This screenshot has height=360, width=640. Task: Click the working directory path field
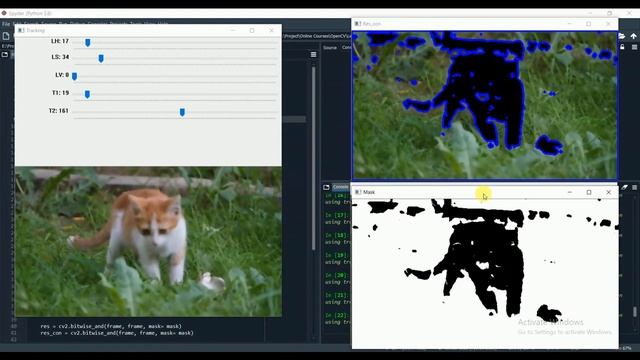[317, 36]
